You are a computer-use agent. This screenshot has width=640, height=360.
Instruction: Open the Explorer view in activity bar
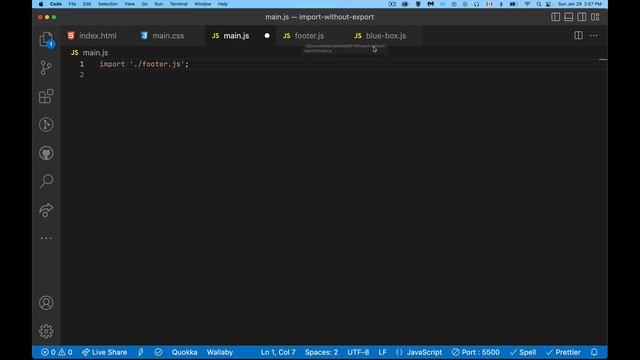click(x=46, y=40)
